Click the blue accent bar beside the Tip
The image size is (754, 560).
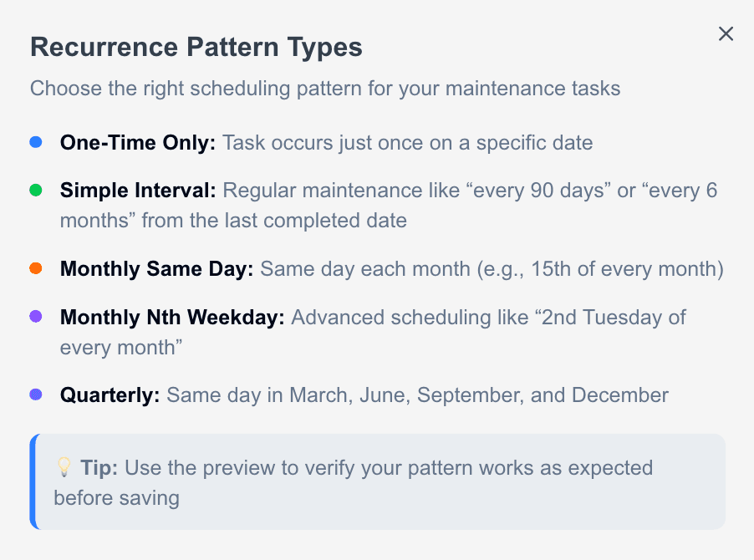tap(33, 481)
